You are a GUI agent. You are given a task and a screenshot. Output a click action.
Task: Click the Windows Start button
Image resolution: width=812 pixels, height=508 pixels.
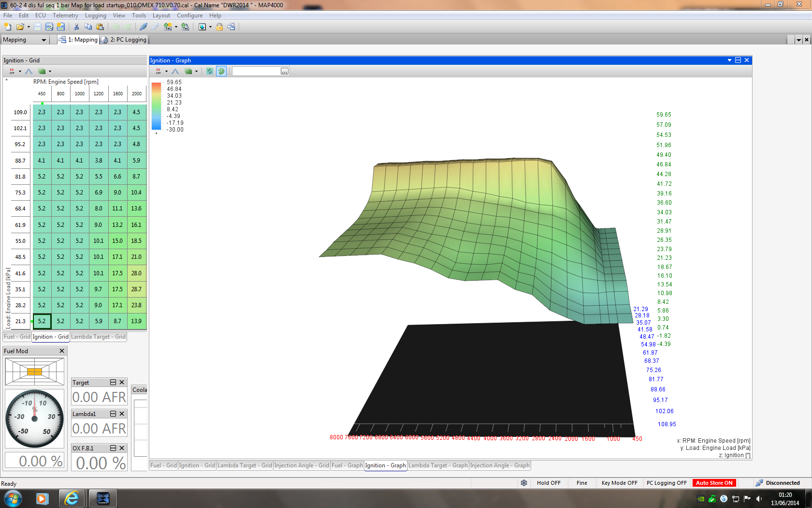[13, 498]
